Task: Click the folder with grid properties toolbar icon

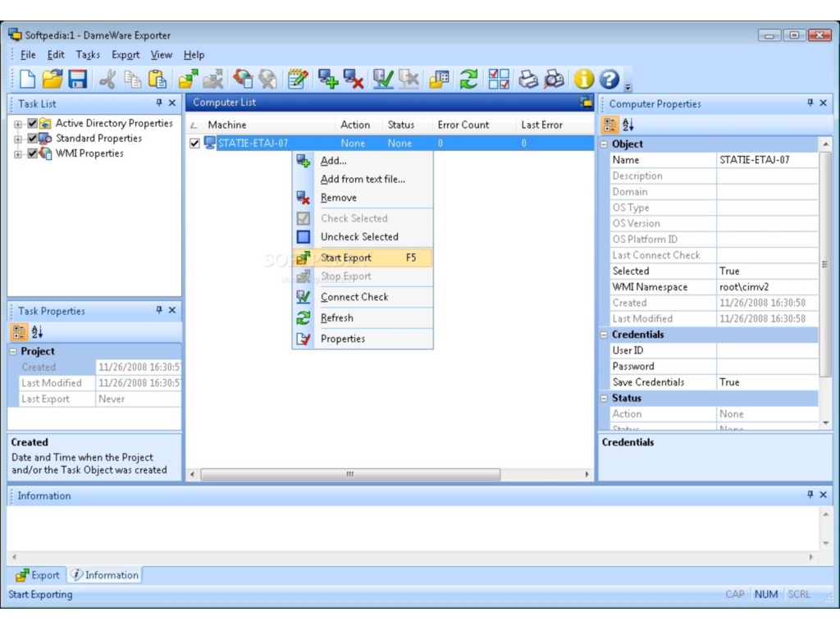Action: point(439,80)
